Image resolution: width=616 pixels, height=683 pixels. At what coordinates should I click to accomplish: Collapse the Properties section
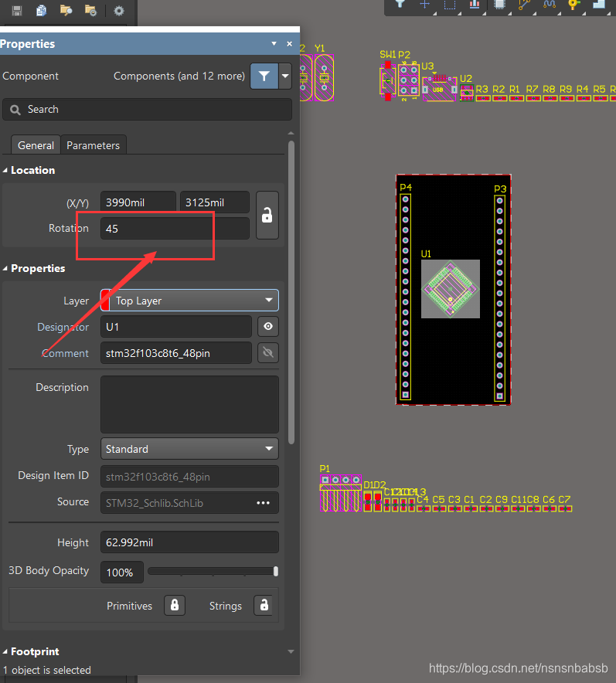point(5,268)
